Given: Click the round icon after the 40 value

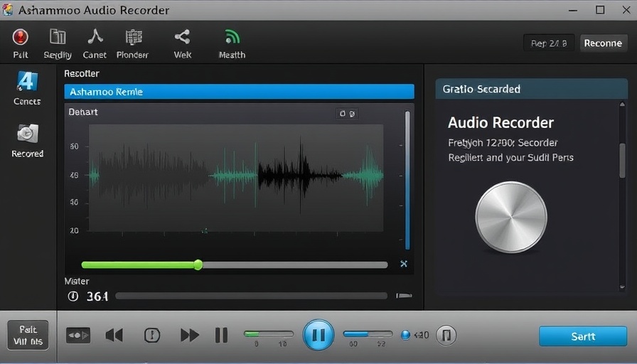Looking at the screenshot, I should pyautogui.click(x=446, y=335).
